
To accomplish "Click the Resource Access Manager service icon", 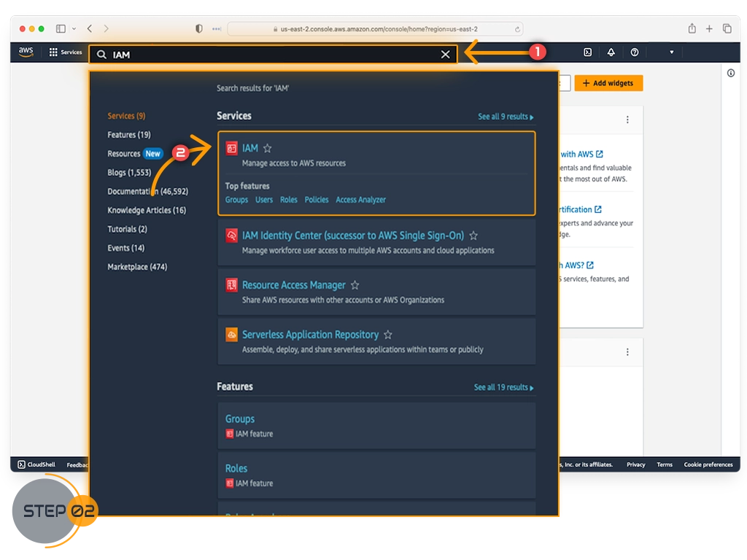I will [231, 285].
